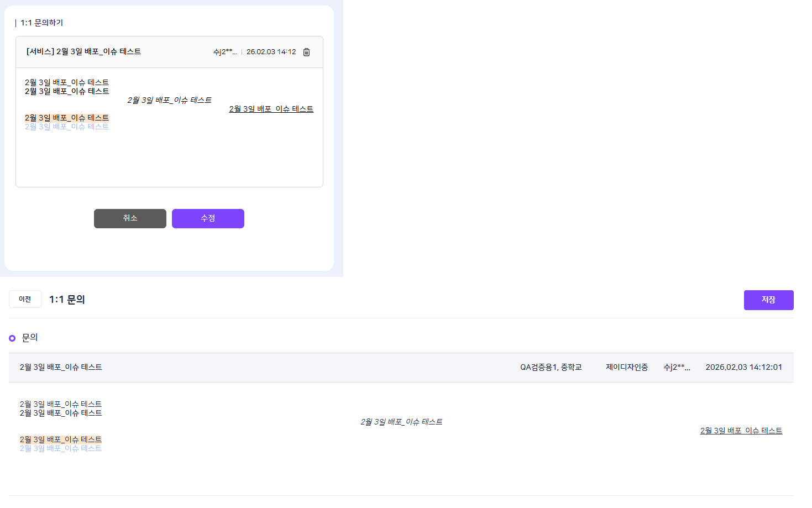Click the 제이디자인중 school name
Image resolution: width=812 pixels, height=508 pixels.
point(627,367)
